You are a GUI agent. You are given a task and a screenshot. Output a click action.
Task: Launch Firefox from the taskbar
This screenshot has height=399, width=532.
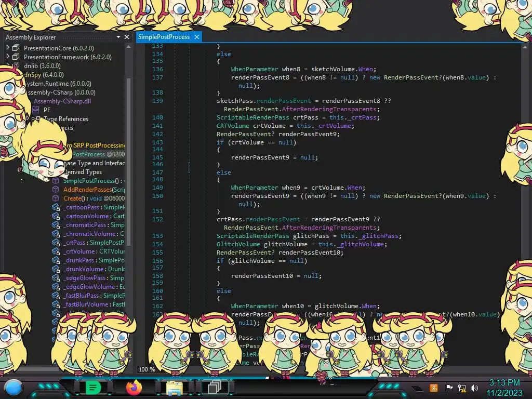134,387
